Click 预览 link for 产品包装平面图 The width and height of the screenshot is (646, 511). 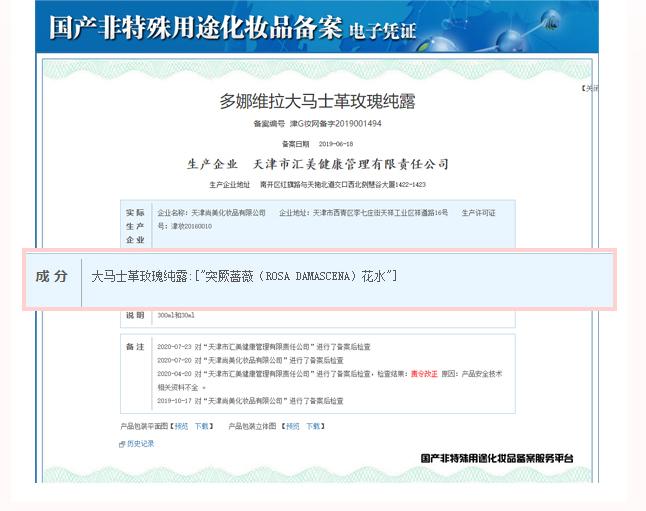181,426
